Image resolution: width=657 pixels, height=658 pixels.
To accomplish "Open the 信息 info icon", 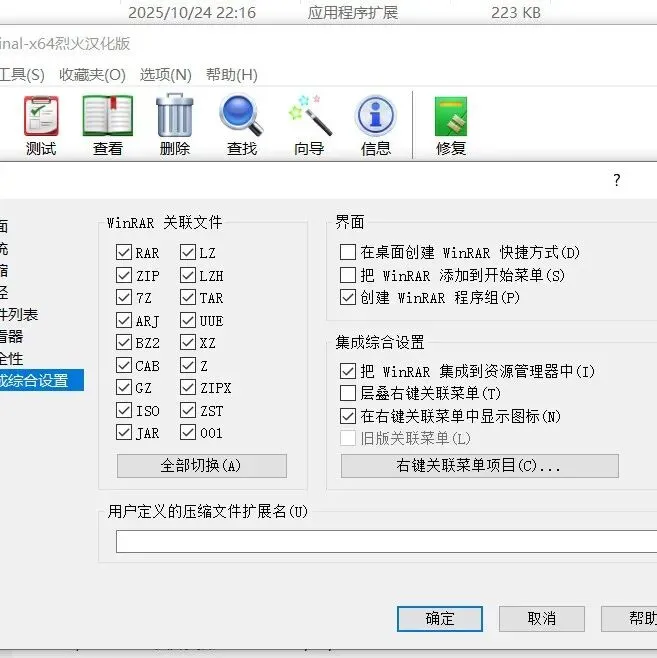I will [x=375, y=115].
